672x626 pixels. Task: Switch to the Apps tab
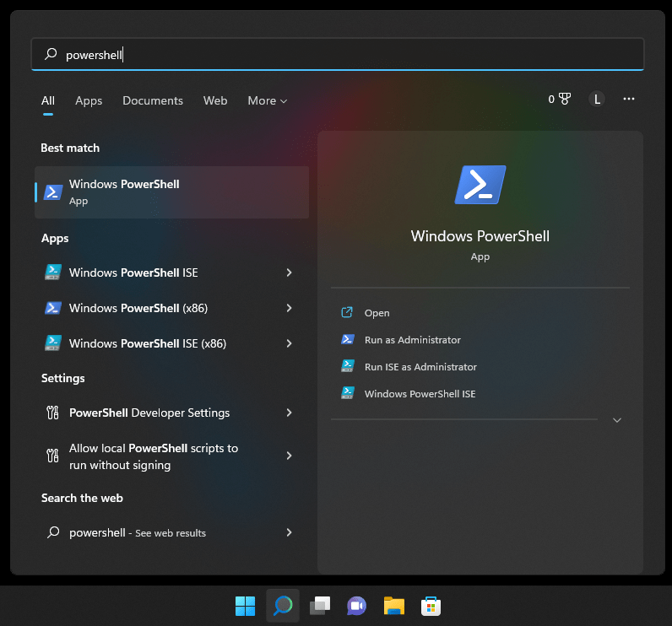89,100
